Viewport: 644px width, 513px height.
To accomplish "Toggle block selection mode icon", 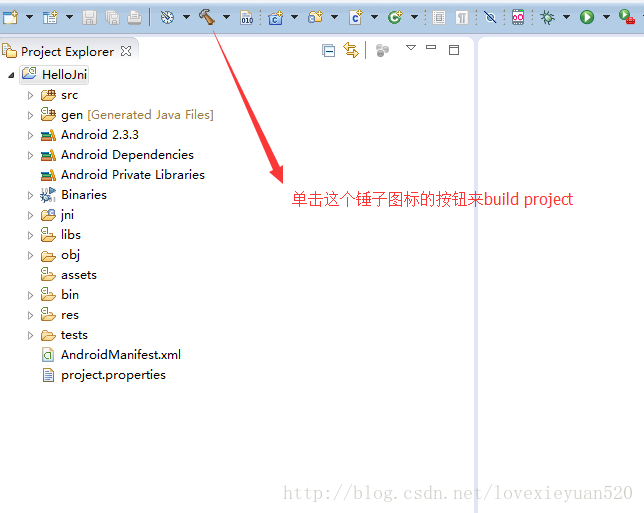I will coord(439,18).
